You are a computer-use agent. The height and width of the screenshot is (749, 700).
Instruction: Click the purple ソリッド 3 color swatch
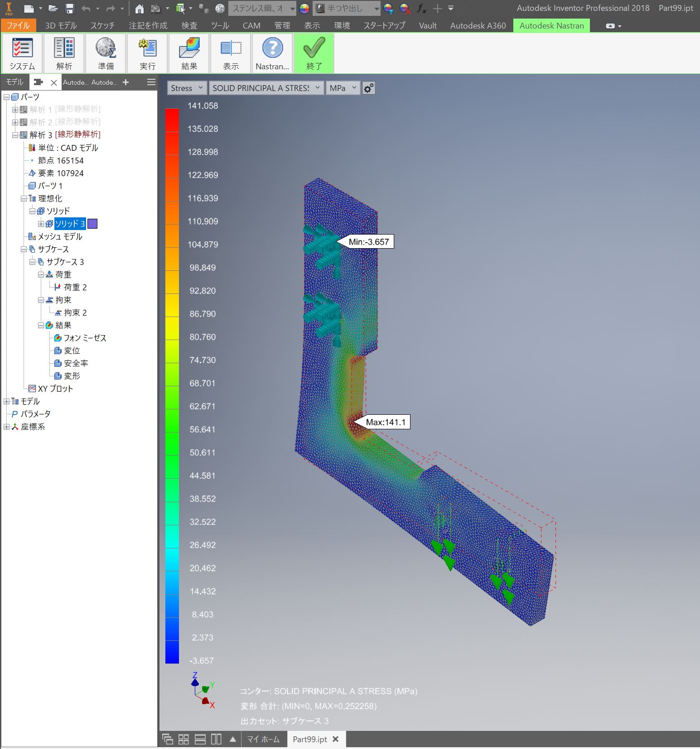pyautogui.click(x=92, y=224)
